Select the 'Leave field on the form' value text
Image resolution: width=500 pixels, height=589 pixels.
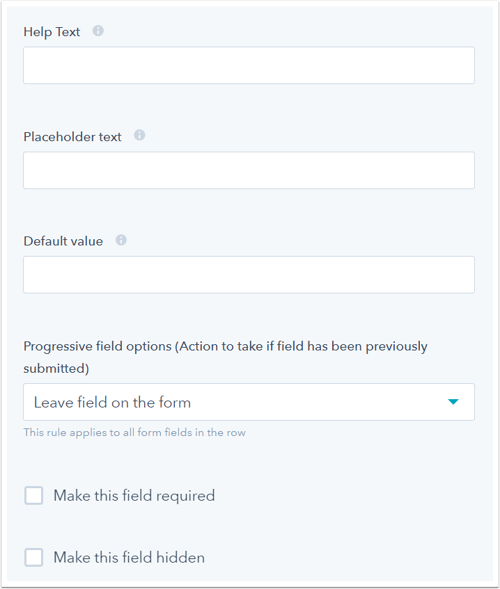tap(112, 402)
